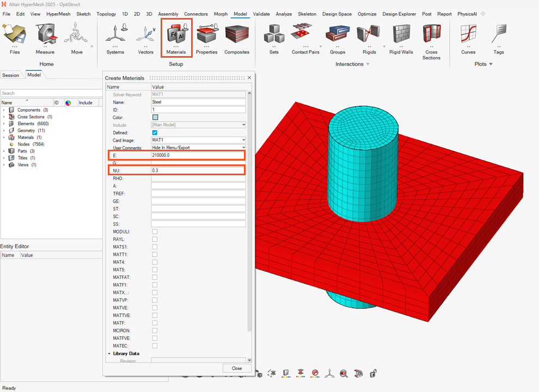The height and width of the screenshot is (392, 539).
Task: Open the Card Image dropdown
Action: pyautogui.click(x=199, y=140)
